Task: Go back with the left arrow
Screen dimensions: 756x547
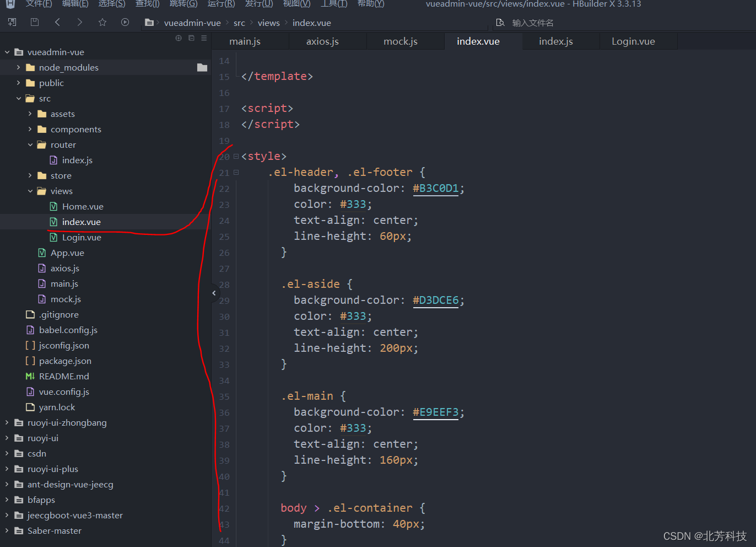Action: pyautogui.click(x=57, y=22)
